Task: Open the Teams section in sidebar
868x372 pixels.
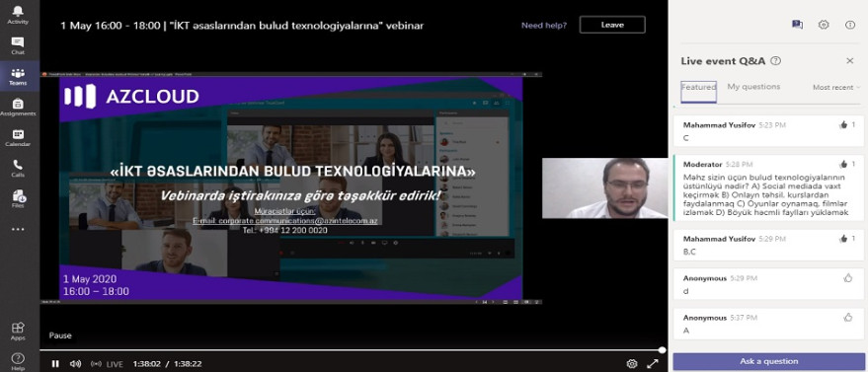Action: [18, 76]
